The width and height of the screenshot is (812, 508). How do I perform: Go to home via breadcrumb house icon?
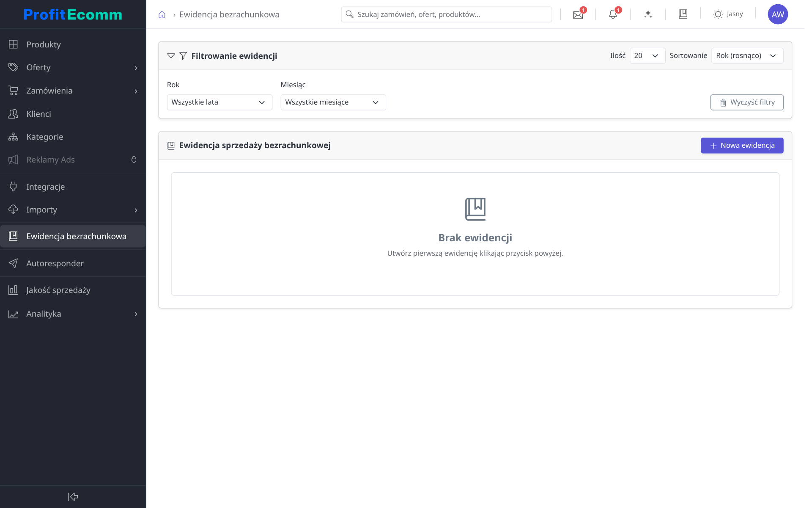point(162,14)
